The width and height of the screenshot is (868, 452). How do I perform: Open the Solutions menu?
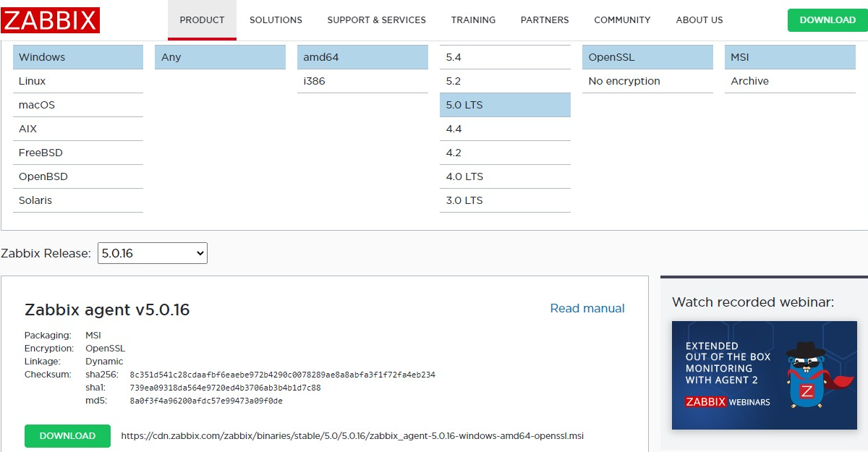[276, 20]
